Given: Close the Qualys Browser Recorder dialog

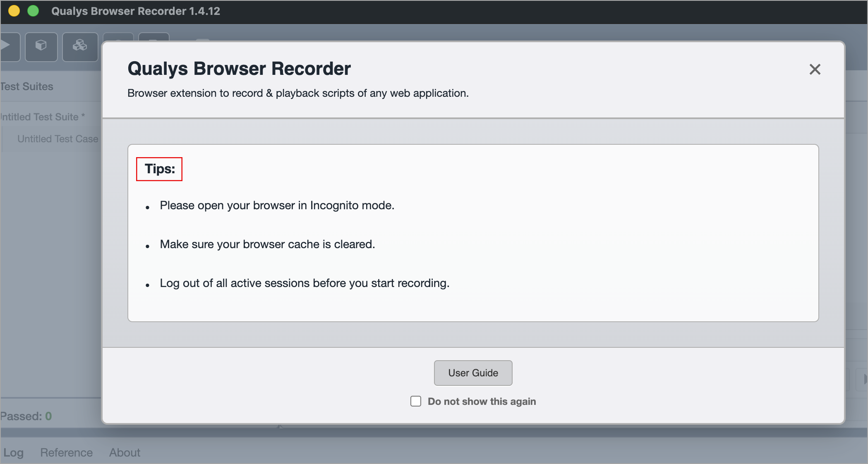Looking at the screenshot, I should point(815,69).
